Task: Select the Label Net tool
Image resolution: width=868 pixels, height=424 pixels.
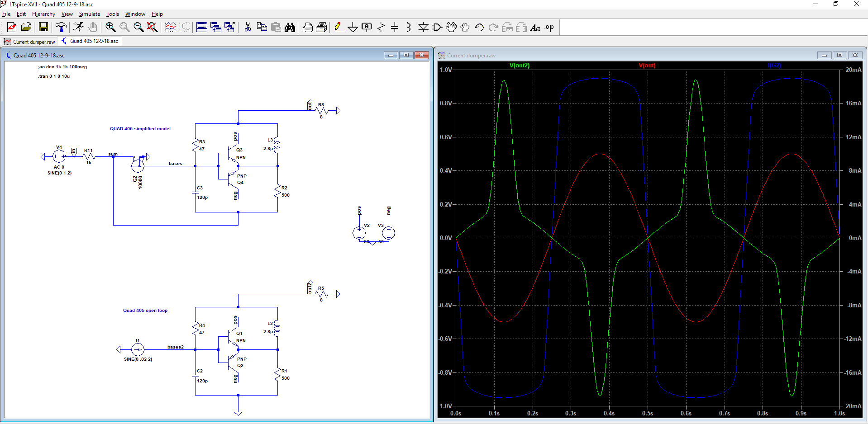Action: (x=367, y=28)
